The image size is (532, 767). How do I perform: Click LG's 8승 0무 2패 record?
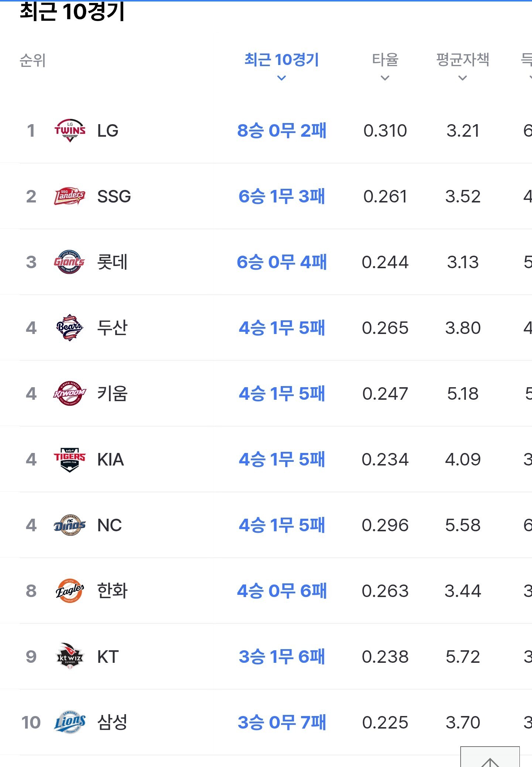point(282,130)
